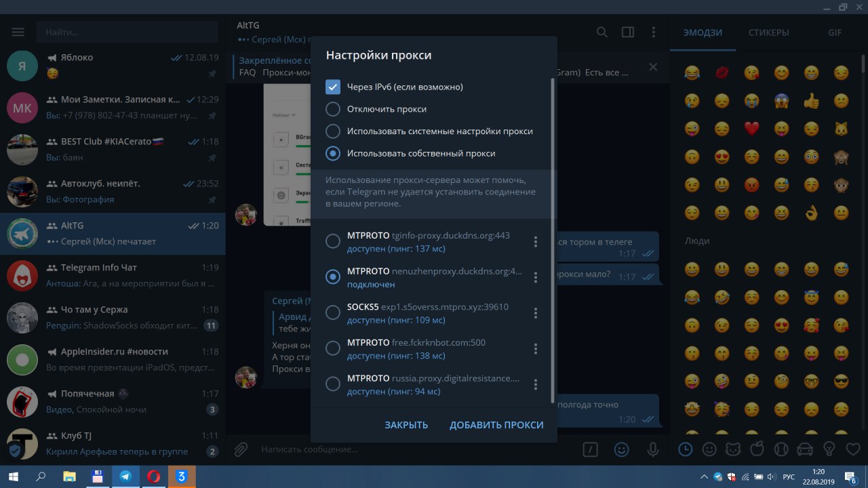
Task: Click the Windows Start button
Action: [13, 476]
